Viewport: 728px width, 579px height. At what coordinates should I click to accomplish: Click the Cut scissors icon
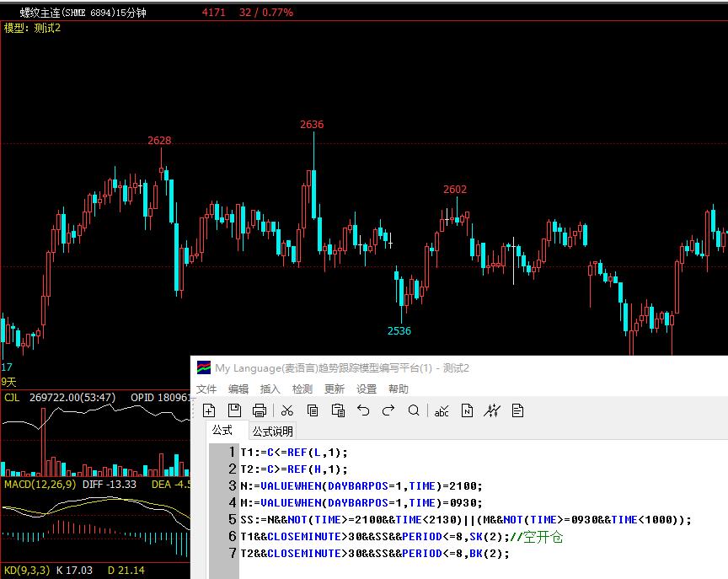click(x=286, y=410)
